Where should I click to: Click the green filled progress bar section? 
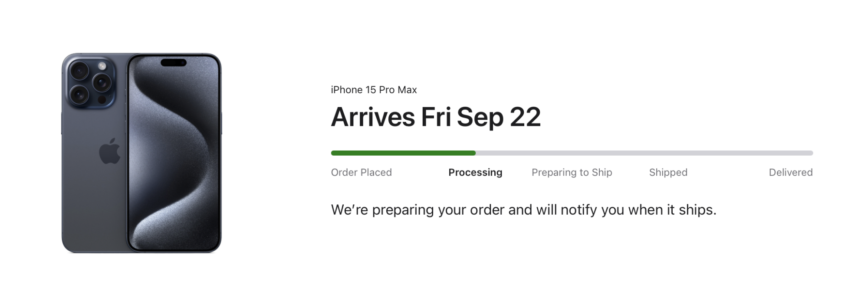pyautogui.click(x=403, y=153)
